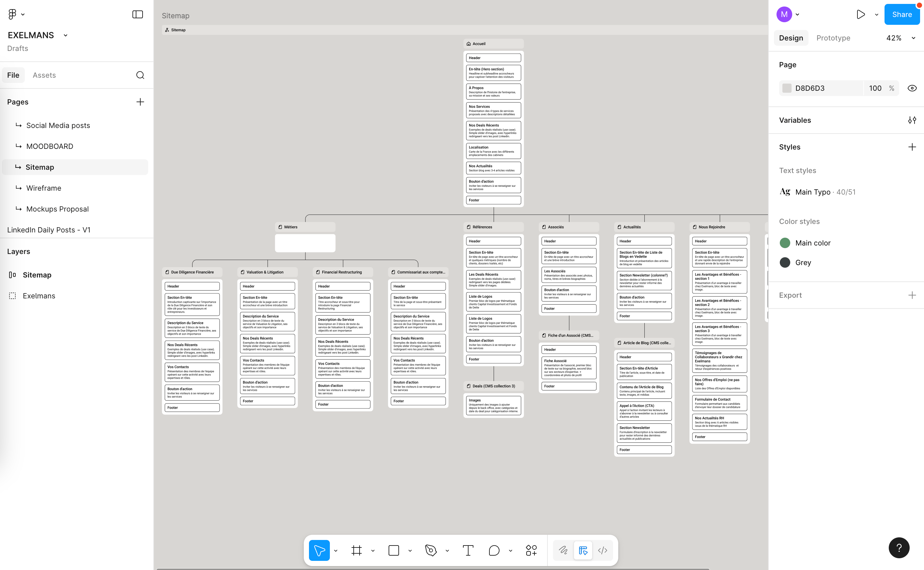
Task: Click the Share button
Action: (x=901, y=14)
